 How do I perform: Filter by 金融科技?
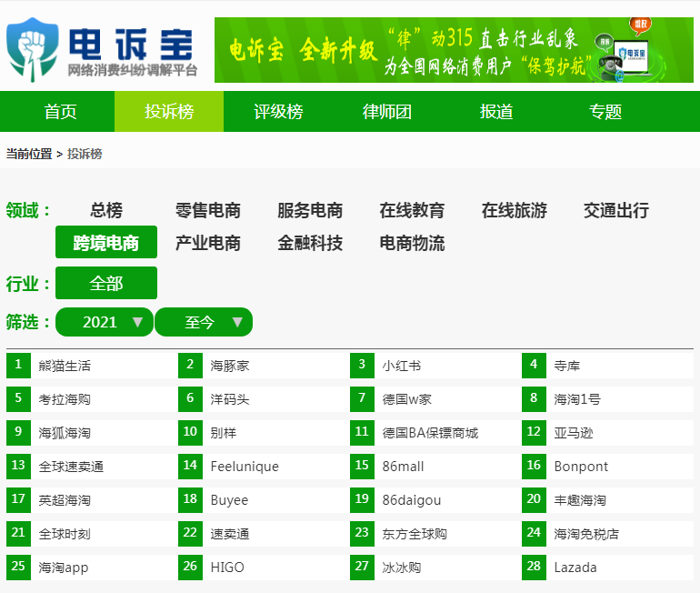click(310, 243)
